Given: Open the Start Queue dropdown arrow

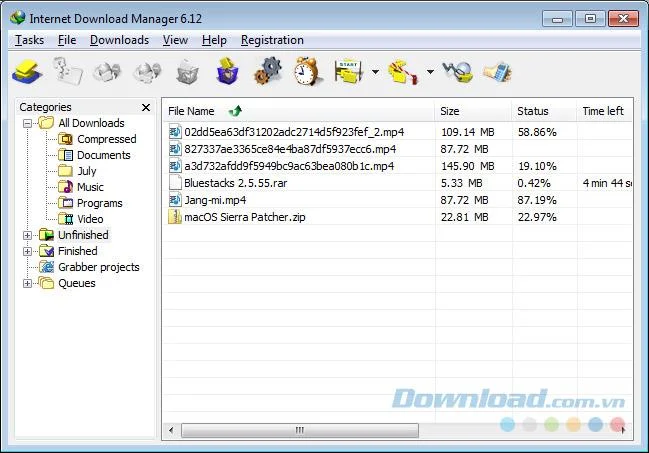Looking at the screenshot, I should [375, 72].
